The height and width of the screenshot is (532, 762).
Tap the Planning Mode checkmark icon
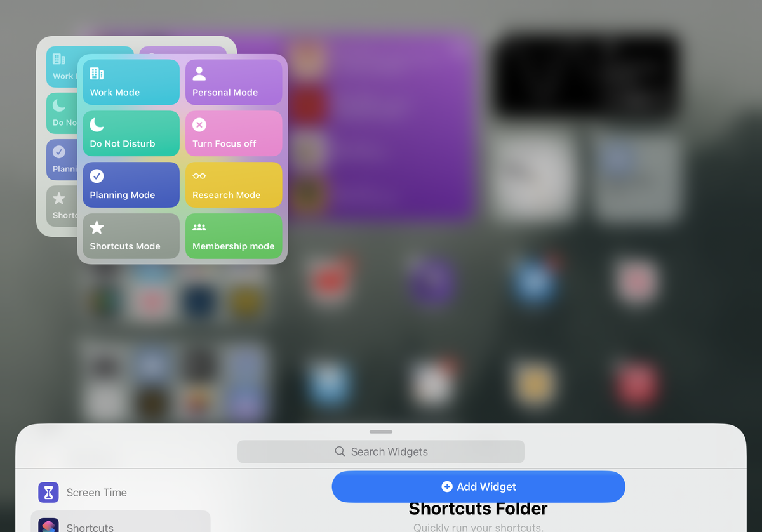coord(96,176)
